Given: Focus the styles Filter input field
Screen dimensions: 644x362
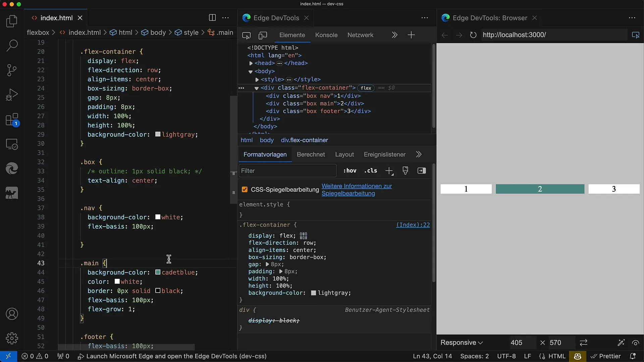Looking at the screenshot, I should pyautogui.click(x=287, y=171).
